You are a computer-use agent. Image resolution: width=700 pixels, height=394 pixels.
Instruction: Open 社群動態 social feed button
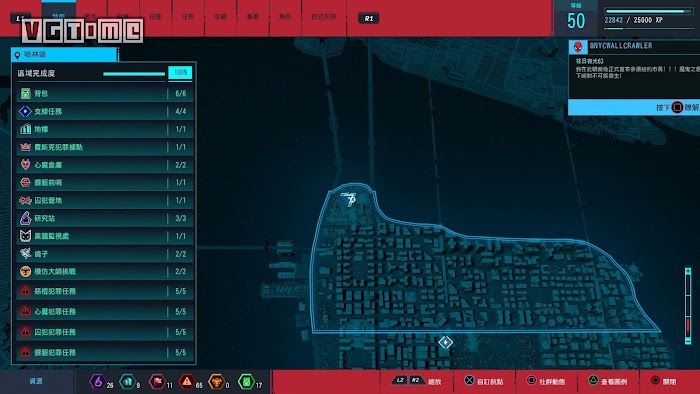[x=546, y=381]
